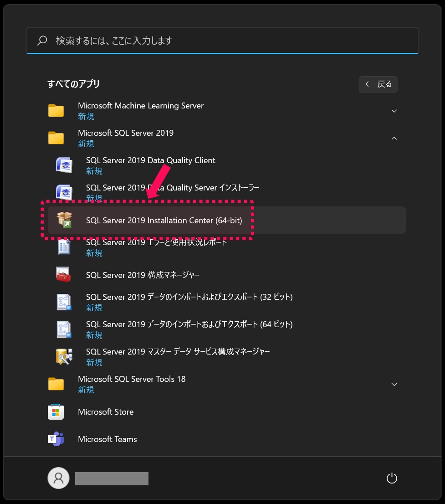Click the 新規 label under Microsoft SQL Server 2019
The image size is (445, 504).
coord(86,144)
